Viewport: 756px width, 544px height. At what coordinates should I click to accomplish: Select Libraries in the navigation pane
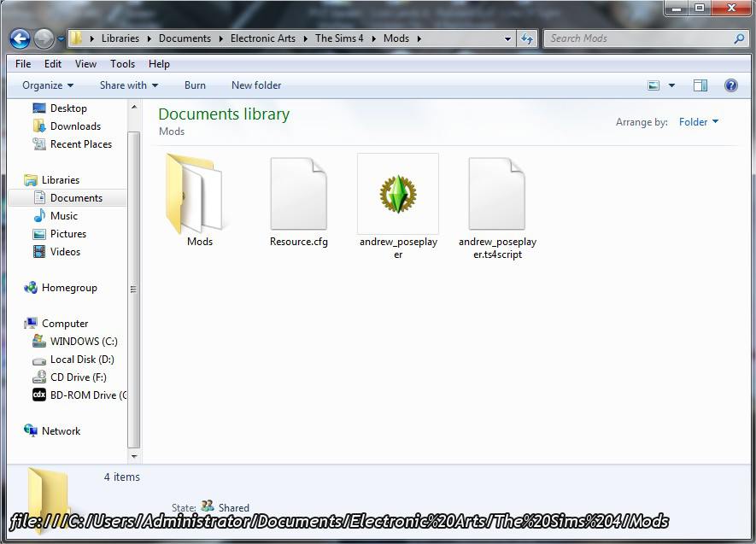click(61, 179)
